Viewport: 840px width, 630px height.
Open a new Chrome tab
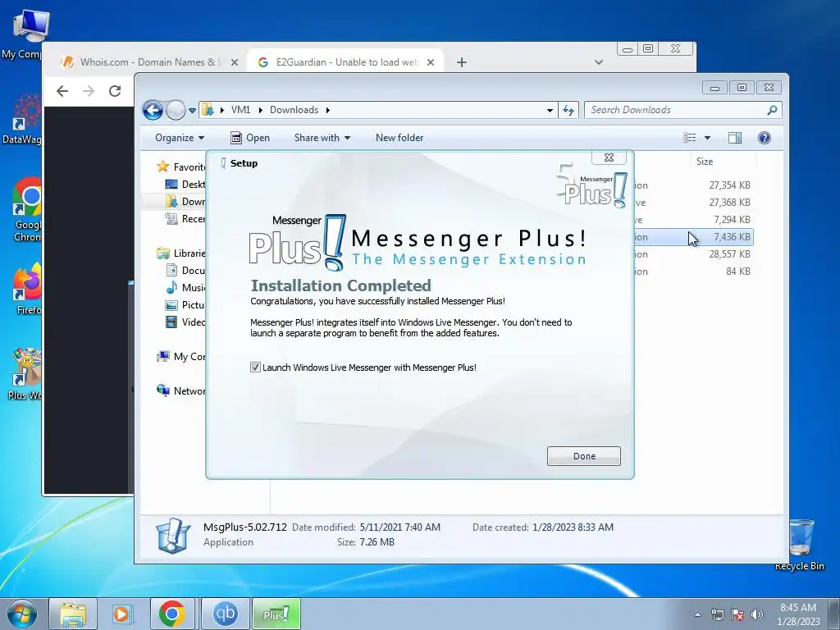tap(461, 62)
